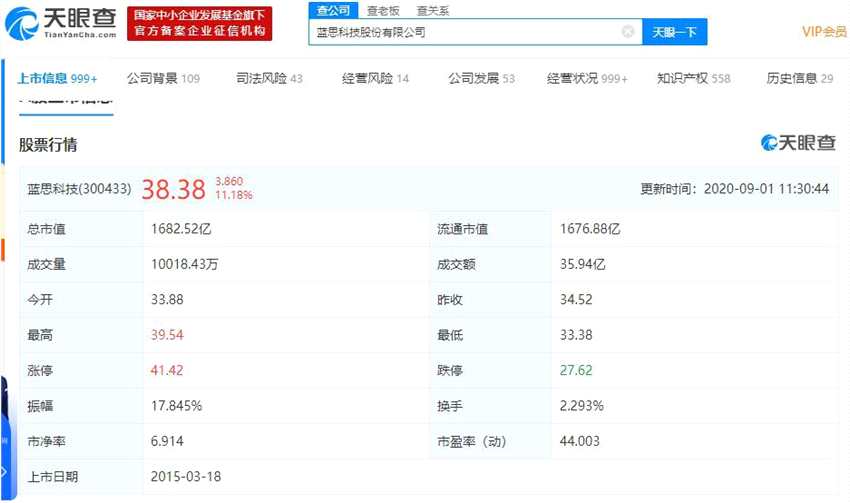This screenshot has height=503, width=850.
Task: Open the TianYanCha logo homepage
Action: [x=60, y=23]
